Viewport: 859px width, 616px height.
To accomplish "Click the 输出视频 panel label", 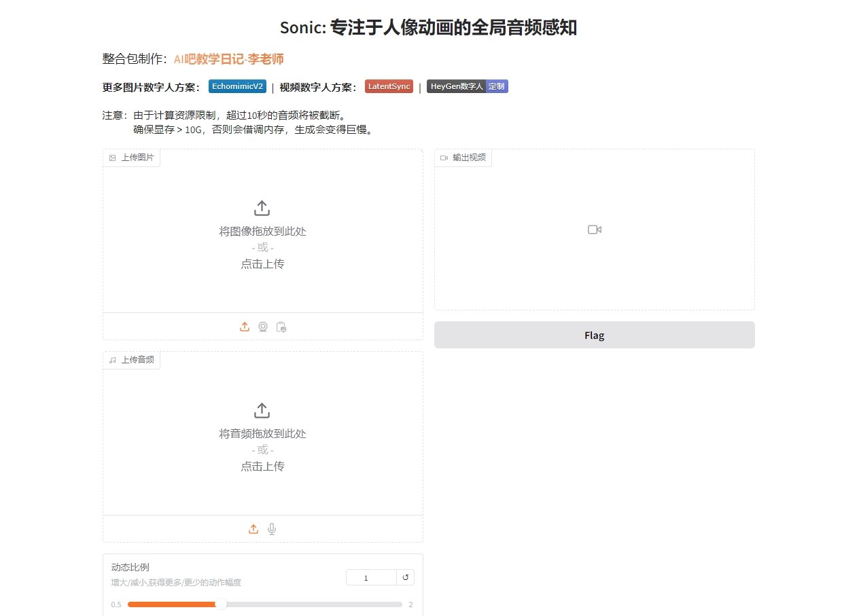I will point(463,158).
